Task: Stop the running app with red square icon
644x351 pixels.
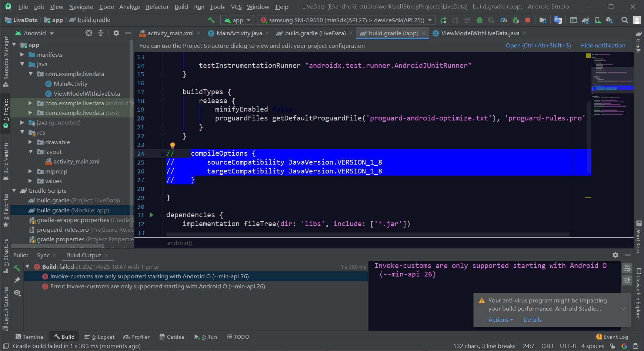Action: tap(527, 20)
